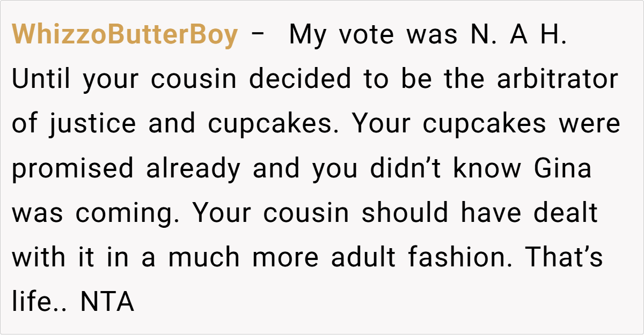Click the word "already" in the comment
Viewport: 644px width, 335px height.
[193, 169]
